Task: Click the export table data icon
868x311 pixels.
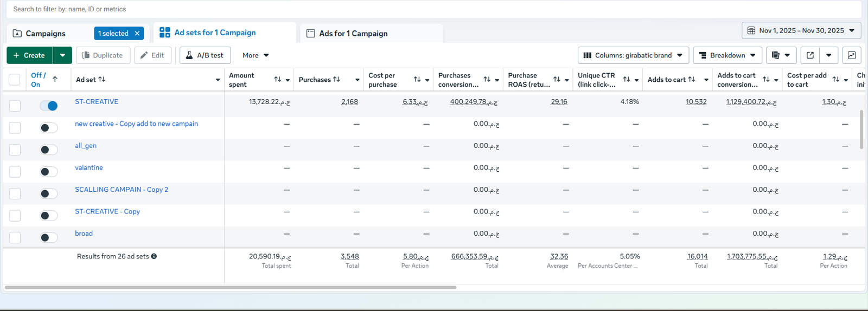Action: (810, 55)
